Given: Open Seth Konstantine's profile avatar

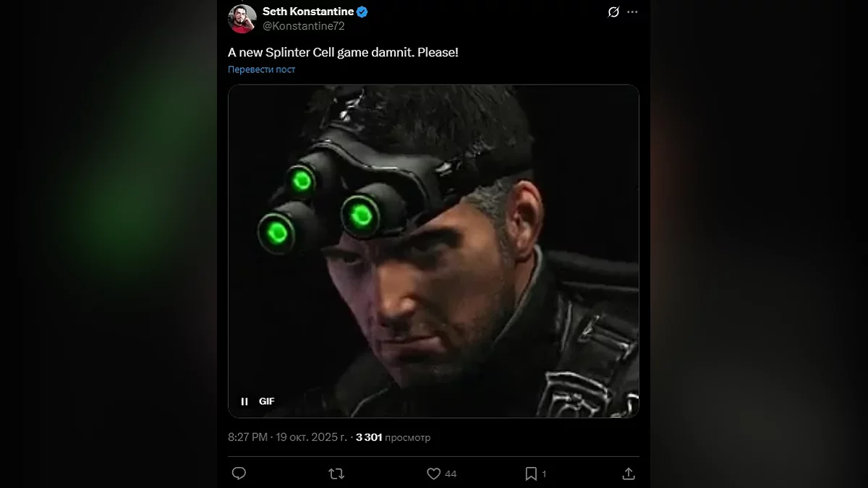Looking at the screenshot, I should click(242, 19).
